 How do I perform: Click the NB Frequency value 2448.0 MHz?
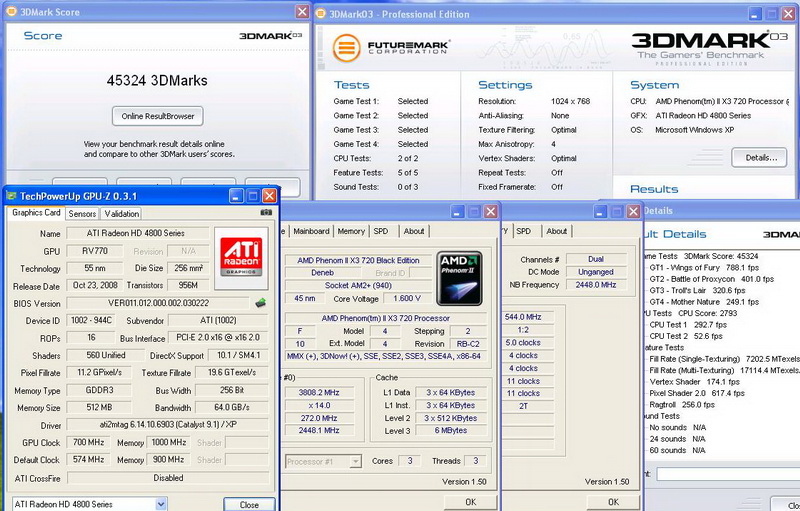[x=595, y=285]
